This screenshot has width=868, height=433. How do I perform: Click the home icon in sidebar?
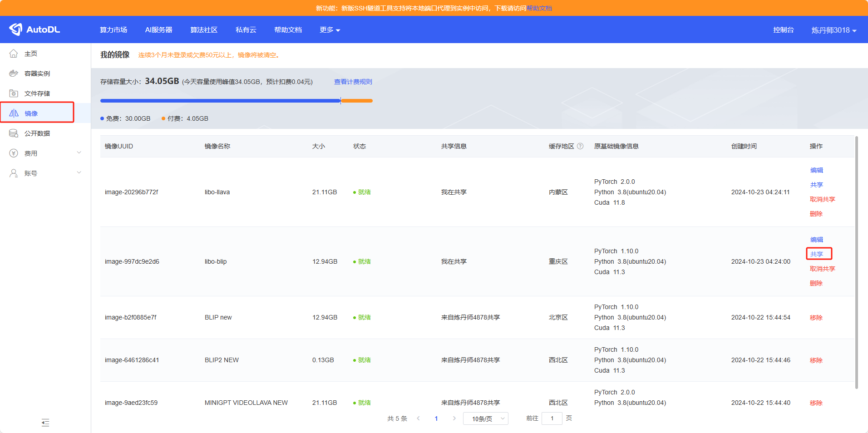[x=14, y=54]
